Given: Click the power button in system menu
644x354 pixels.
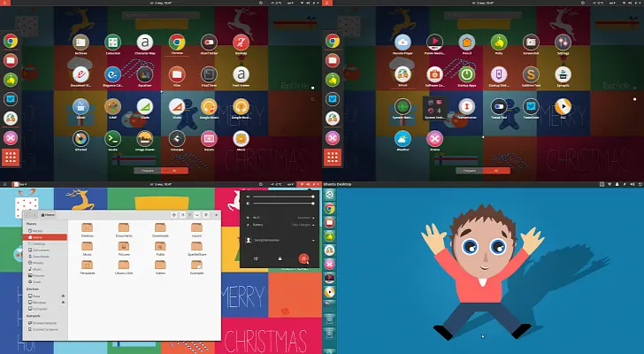Looking at the screenshot, I should 303,258.
